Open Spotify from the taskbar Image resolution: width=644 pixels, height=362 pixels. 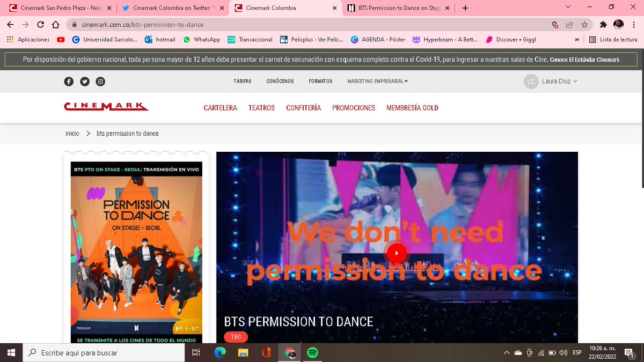pos(312,352)
